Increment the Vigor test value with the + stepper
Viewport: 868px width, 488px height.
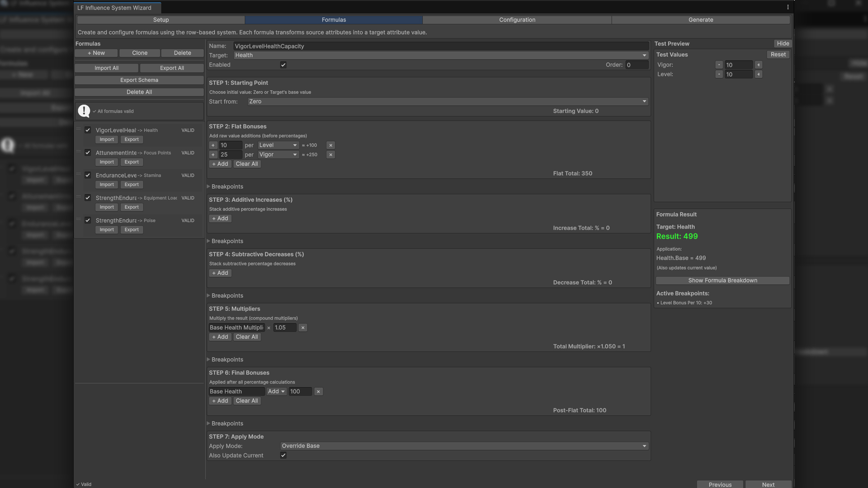coord(759,65)
